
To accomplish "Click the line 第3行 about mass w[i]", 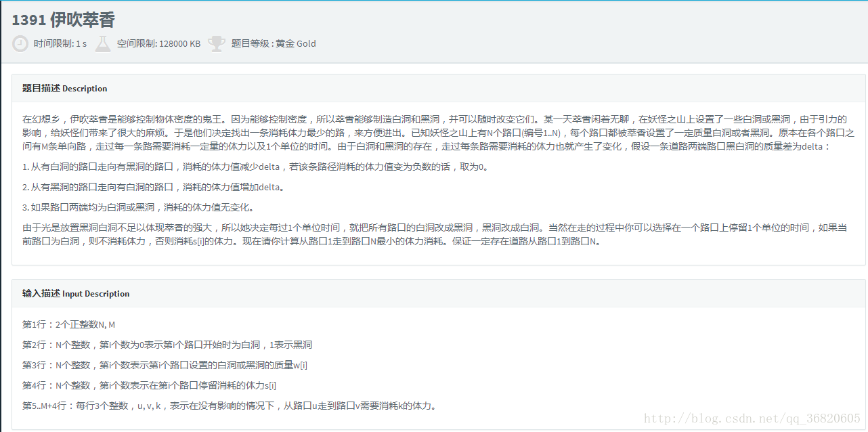I will [165, 366].
